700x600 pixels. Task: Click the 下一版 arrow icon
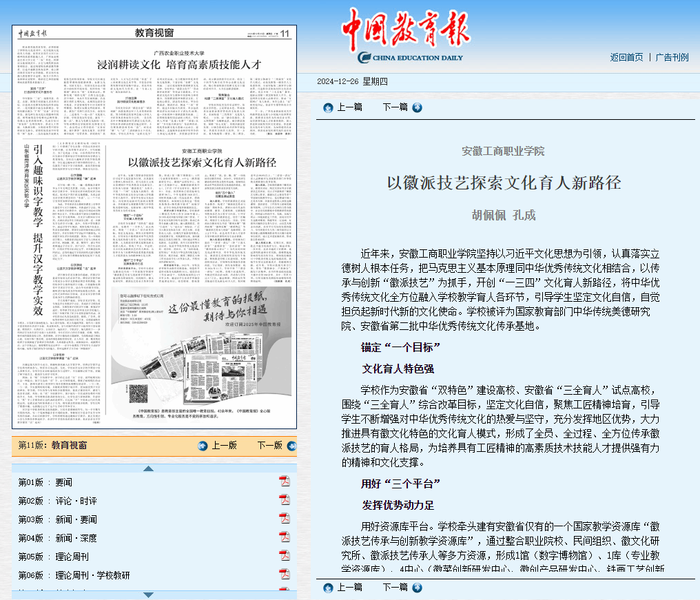[x=292, y=446]
